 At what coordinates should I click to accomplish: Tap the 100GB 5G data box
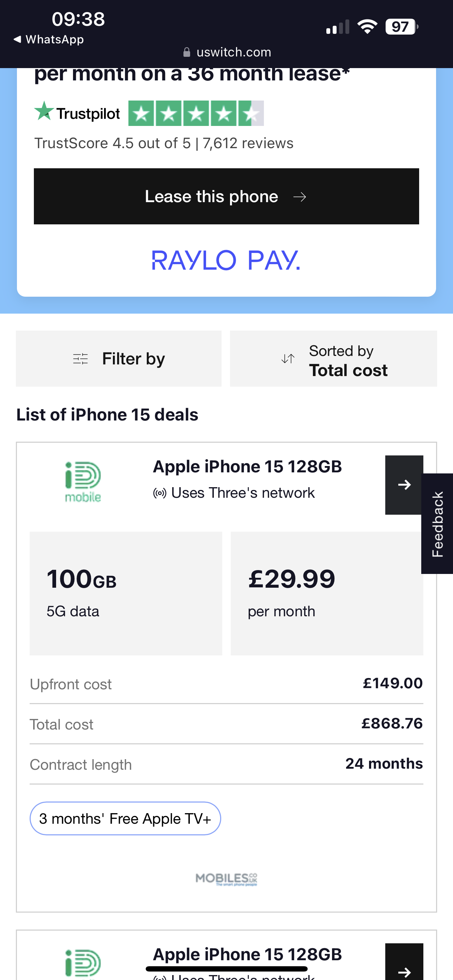(126, 593)
